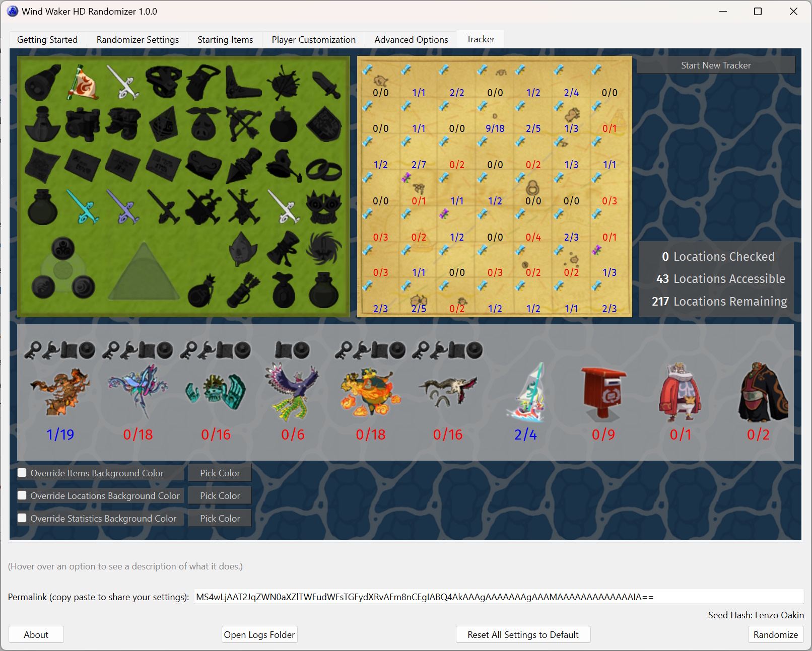812x651 pixels.
Task: Click the King of Hyrule character icon
Action: click(x=680, y=392)
